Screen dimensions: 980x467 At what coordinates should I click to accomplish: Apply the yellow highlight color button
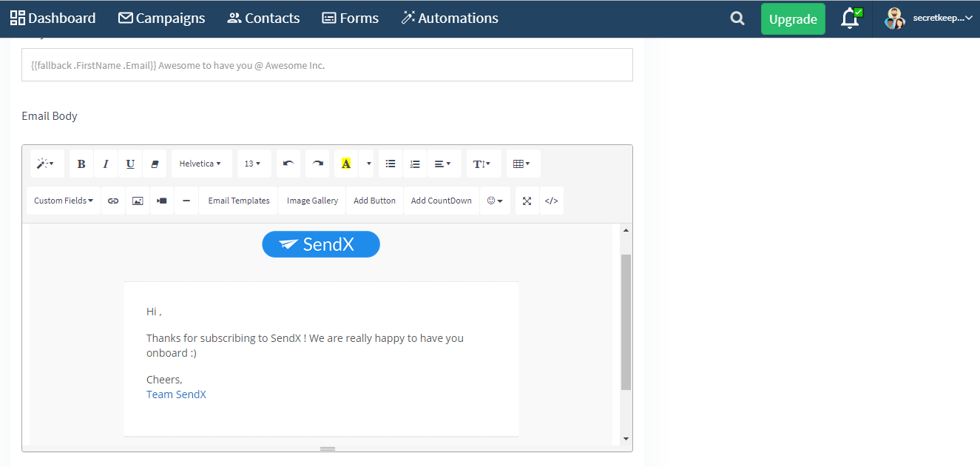[x=346, y=164]
